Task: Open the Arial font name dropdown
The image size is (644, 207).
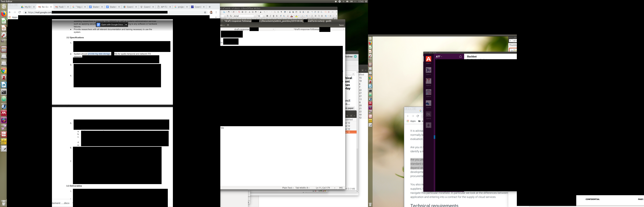Action: pos(255,16)
